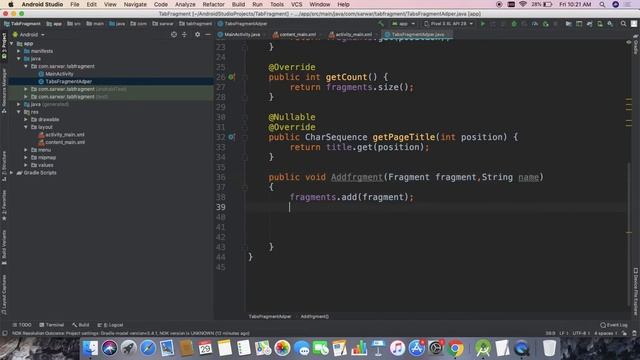
Task: Click the Make Project hammer icon
Action: (381, 24)
